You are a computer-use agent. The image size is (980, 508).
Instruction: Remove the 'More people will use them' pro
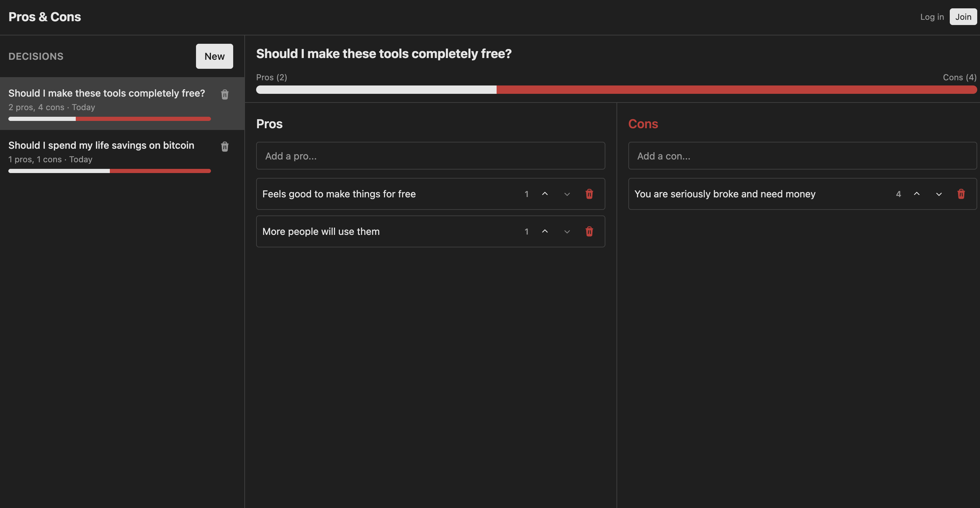click(x=589, y=231)
